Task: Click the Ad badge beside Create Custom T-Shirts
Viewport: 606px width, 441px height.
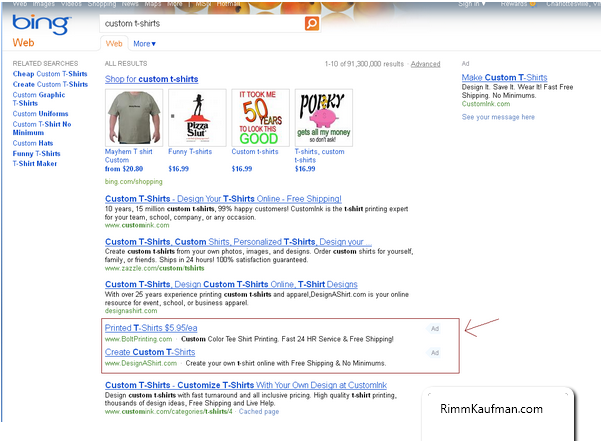Action: click(434, 353)
